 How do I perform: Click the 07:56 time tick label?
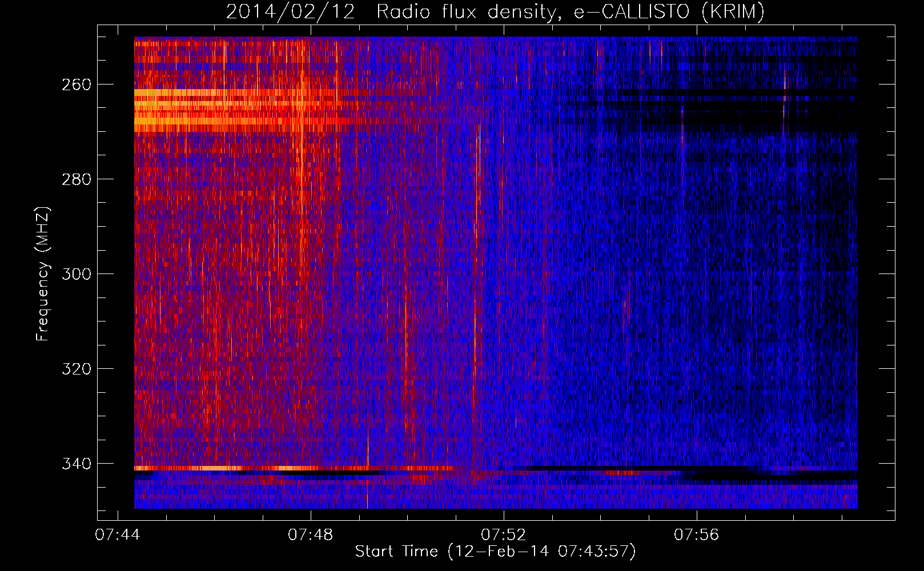tap(697, 535)
